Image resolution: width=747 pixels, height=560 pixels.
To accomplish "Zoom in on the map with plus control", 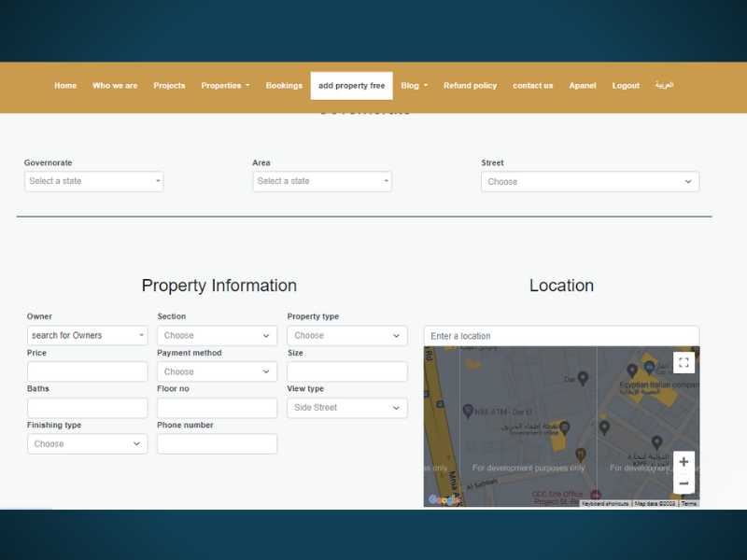I will tap(682, 461).
